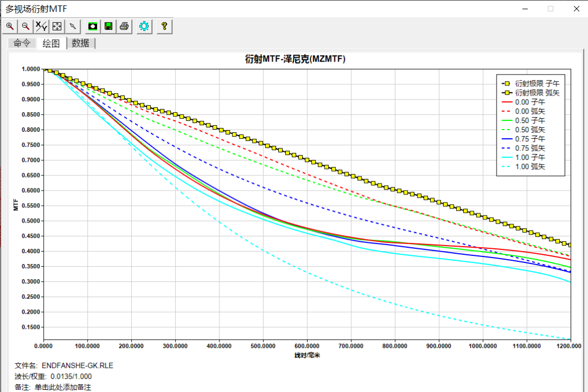Click the x-axis value 600.0000
This screenshot has width=588, height=392.
tap(307, 346)
